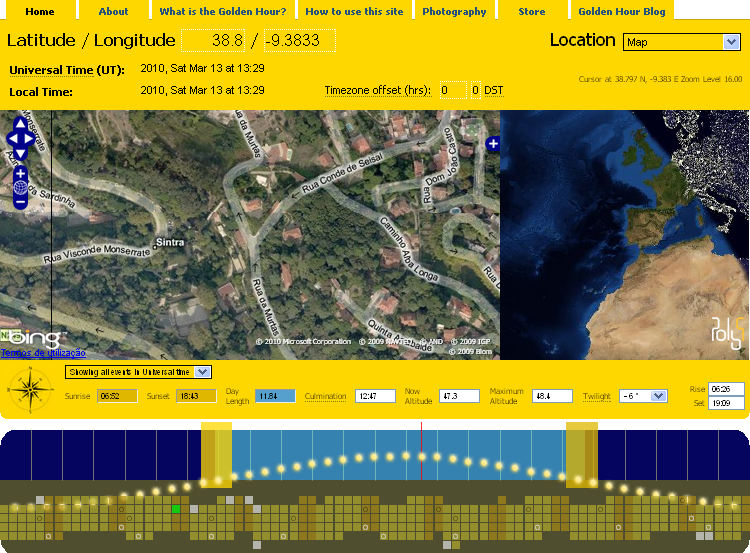Click Termos de utilização link
The image size is (750, 553).
[x=43, y=353]
